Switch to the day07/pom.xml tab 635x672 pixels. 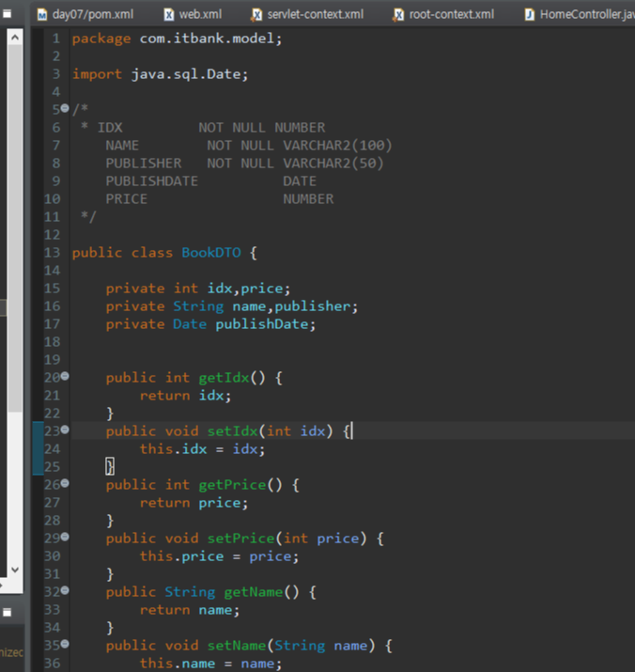(x=85, y=15)
